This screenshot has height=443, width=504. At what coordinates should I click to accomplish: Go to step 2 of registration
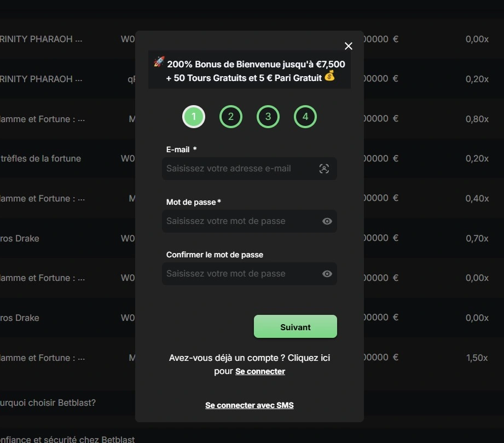231,117
